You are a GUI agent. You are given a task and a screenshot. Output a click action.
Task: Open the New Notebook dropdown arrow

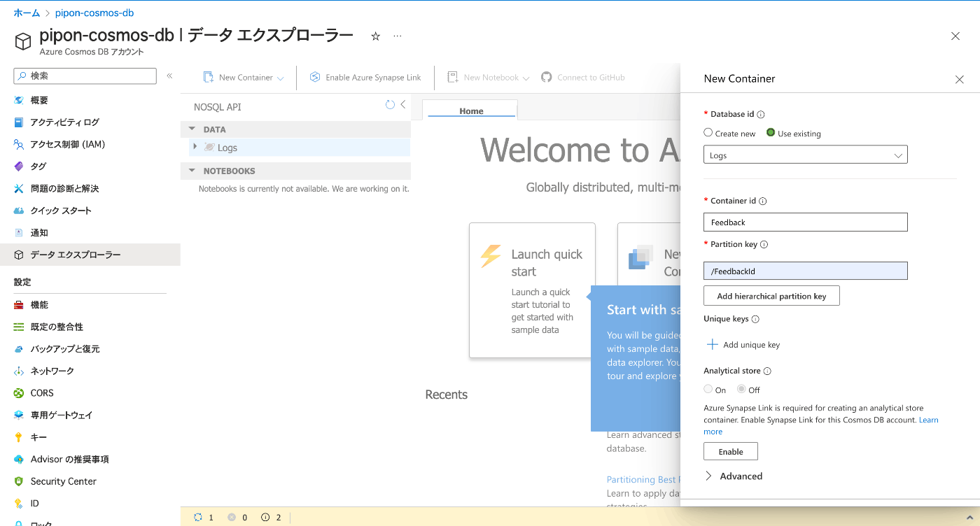pos(526,78)
